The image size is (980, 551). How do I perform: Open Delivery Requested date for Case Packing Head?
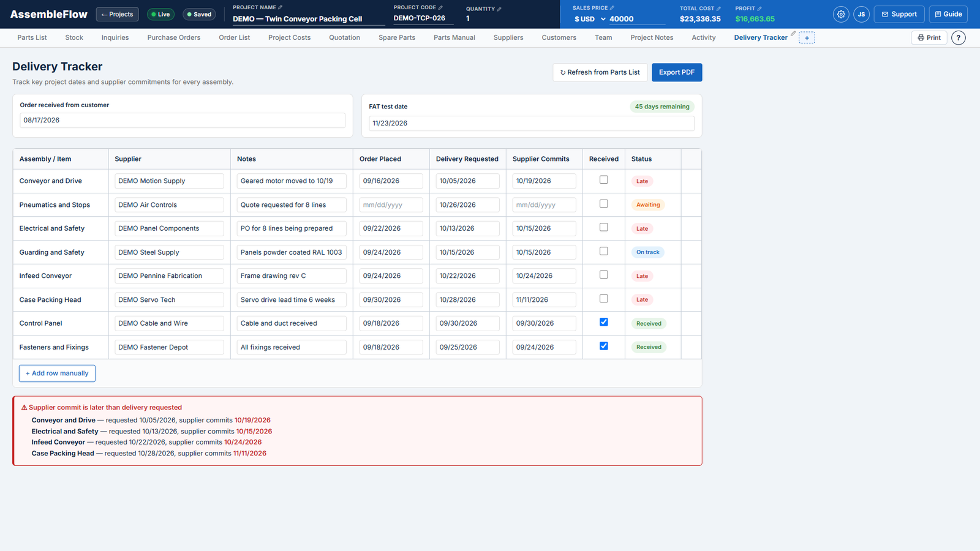467,300
